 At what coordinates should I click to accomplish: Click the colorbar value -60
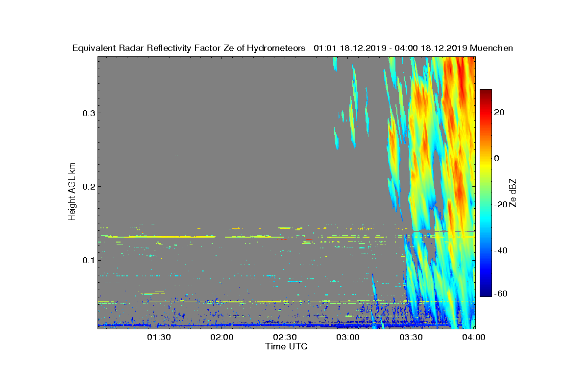(x=501, y=294)
